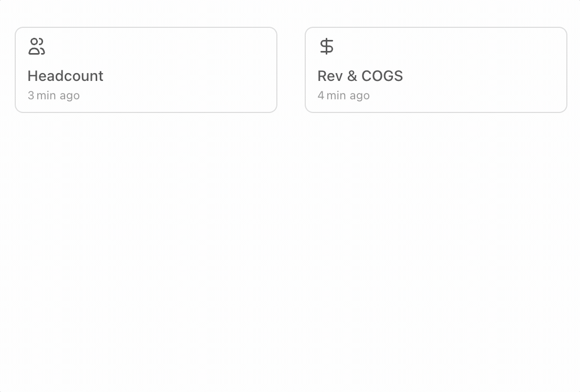Screen dimensions: 580x392
Task: Tap the users icon above Headcount
Action: coord(37,47)
